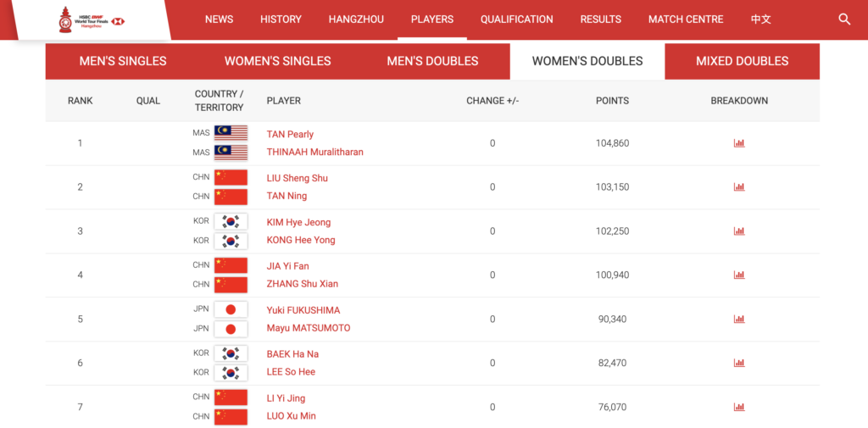Open the Men's Doubles tab

click(432, 61)
